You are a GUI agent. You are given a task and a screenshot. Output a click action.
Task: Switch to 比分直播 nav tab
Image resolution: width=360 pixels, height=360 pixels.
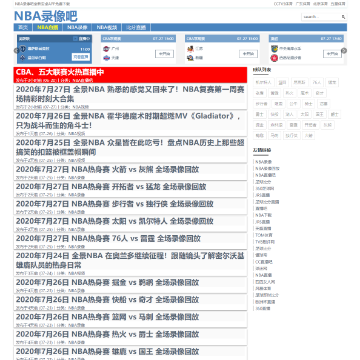pyautogui.click(x=136, y=27)
